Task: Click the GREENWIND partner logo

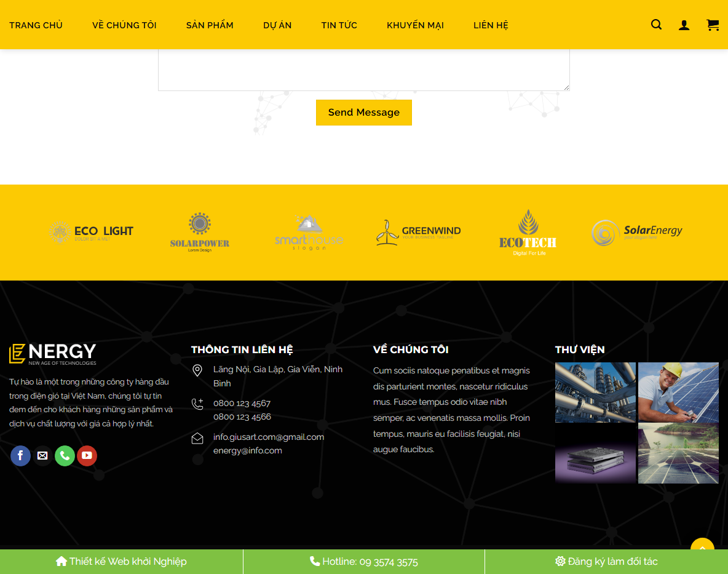Action: (418, 232)
